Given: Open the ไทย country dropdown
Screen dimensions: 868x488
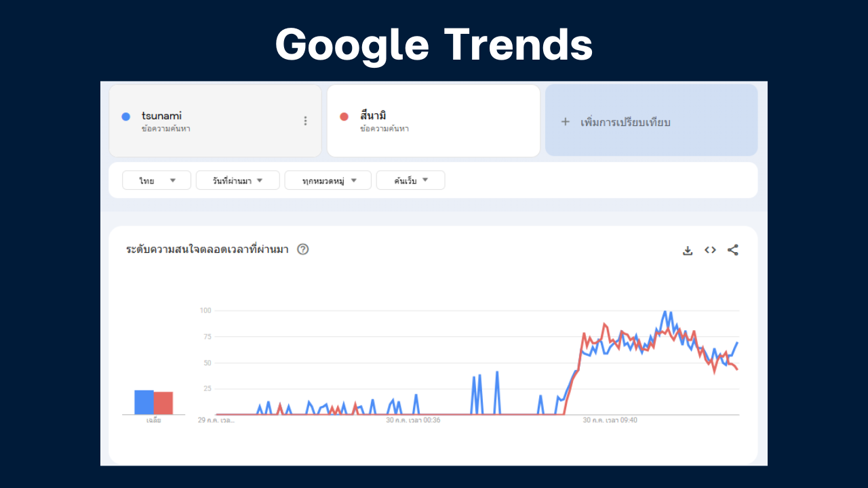Looking at the screenshot, I should click(x=157, y=180).
